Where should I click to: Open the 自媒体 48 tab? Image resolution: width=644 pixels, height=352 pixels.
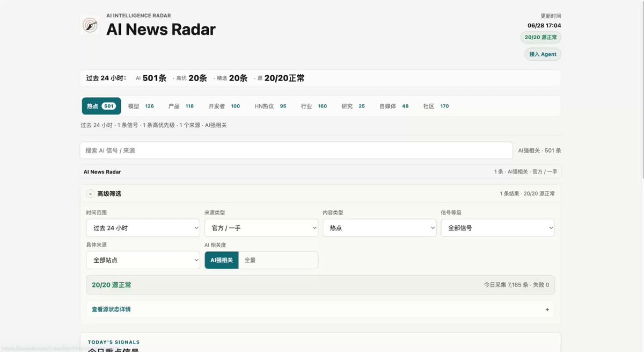394,106
